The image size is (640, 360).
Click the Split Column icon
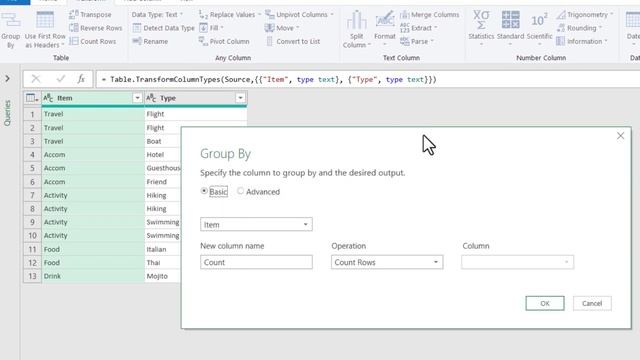[x=356, y=20]
